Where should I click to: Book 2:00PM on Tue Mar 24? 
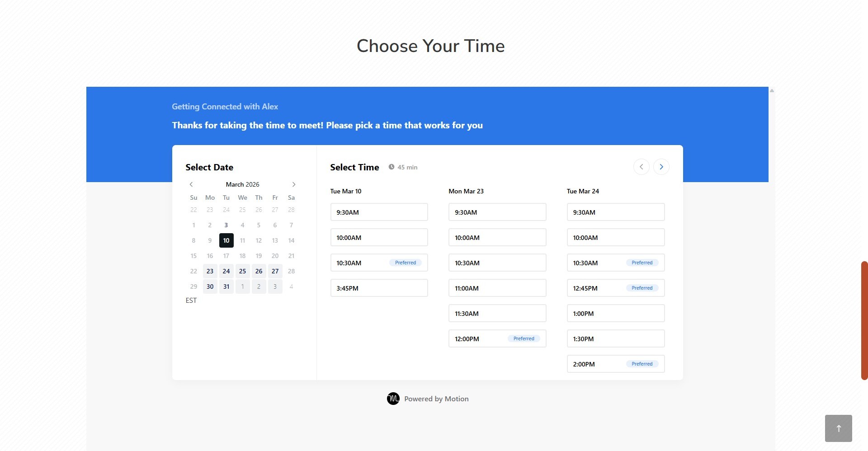(615, 364)
